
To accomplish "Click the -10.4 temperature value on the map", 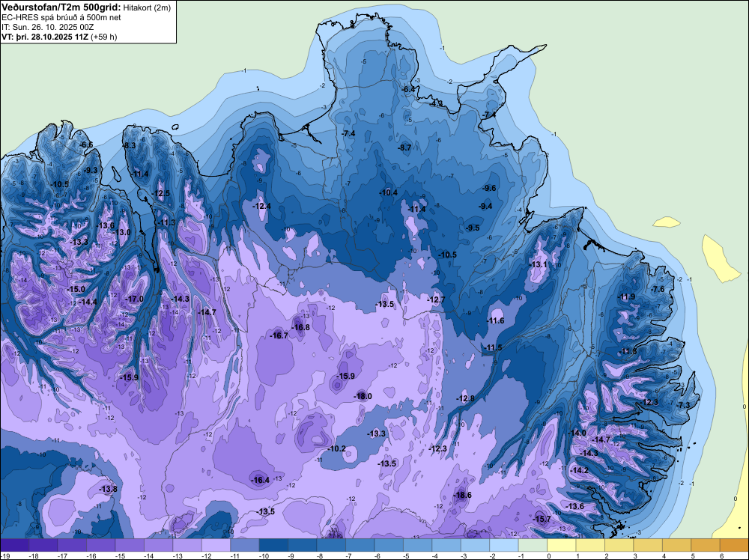I will (388, 193).
